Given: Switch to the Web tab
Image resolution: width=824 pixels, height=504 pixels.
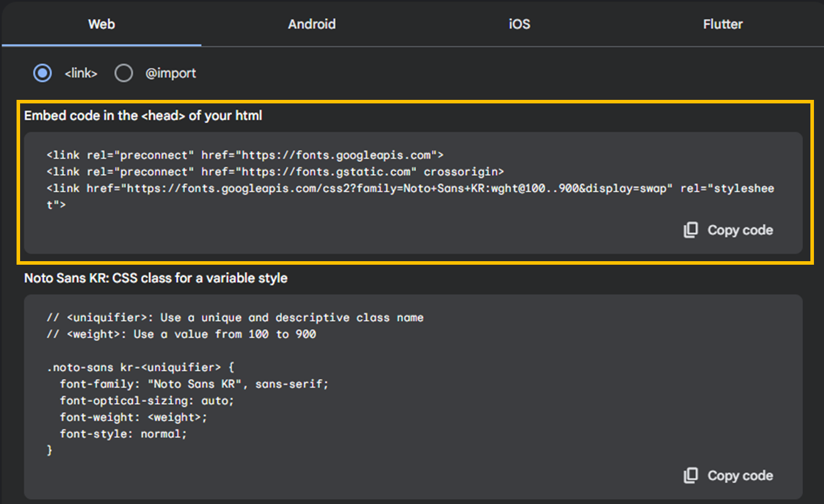Looking at the screenshot, I should coord(102,24).
